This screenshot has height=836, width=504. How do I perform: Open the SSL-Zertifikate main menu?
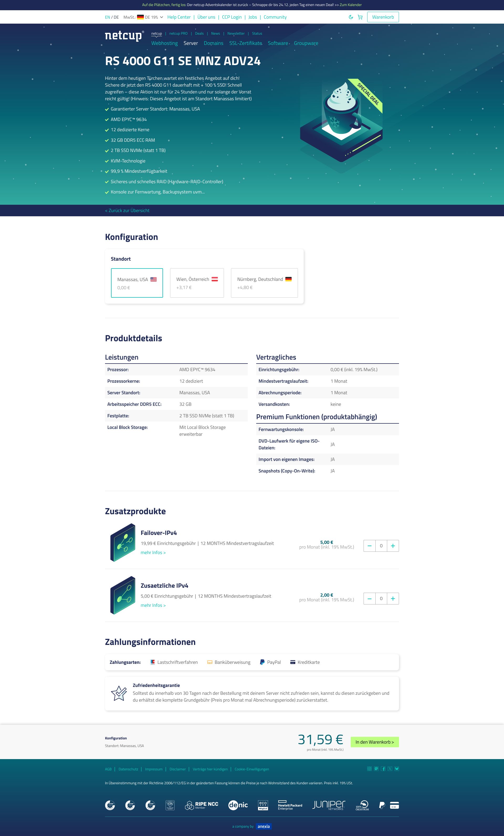[x=246, y=43]
